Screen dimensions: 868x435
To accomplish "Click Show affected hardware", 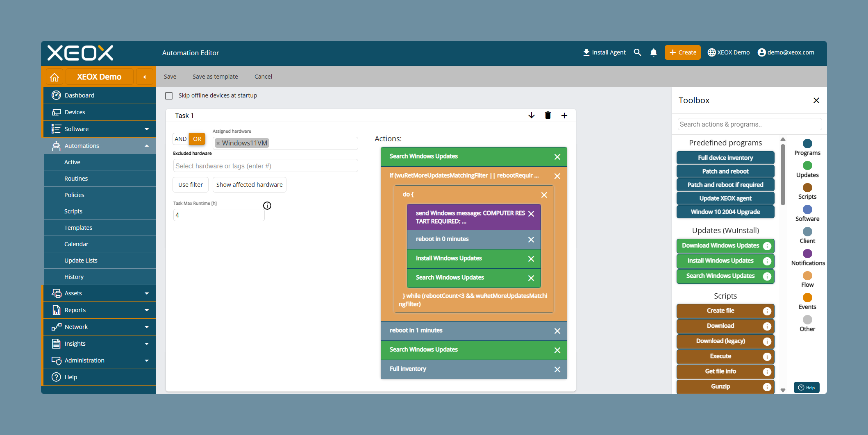I will (x=250, y=185).
